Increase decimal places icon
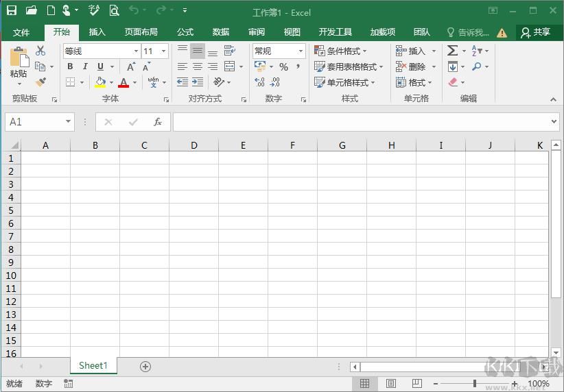 pos(259,82)
